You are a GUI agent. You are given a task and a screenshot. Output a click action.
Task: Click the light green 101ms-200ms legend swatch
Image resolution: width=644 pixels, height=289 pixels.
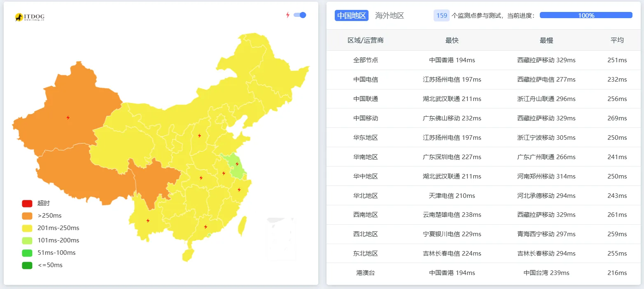coord(27,240)
